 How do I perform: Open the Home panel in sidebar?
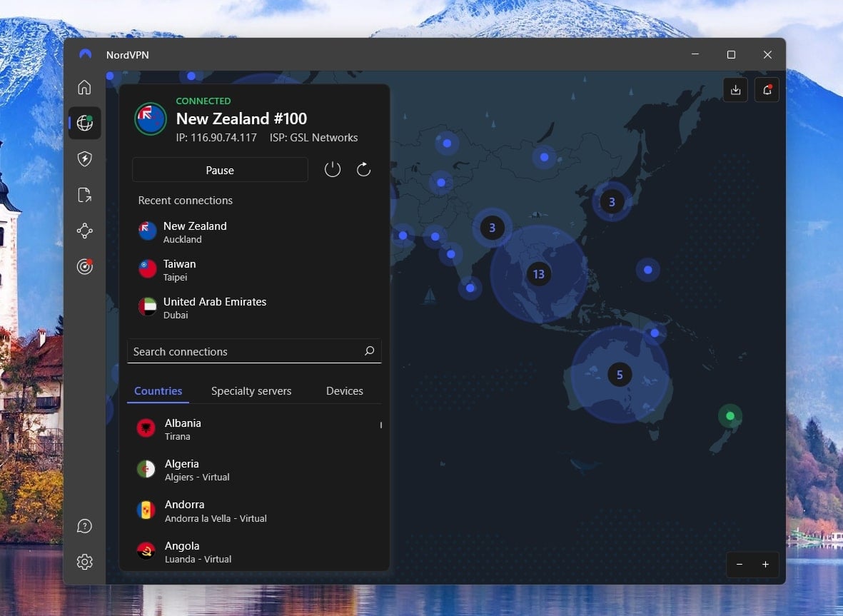click(84, 86)
